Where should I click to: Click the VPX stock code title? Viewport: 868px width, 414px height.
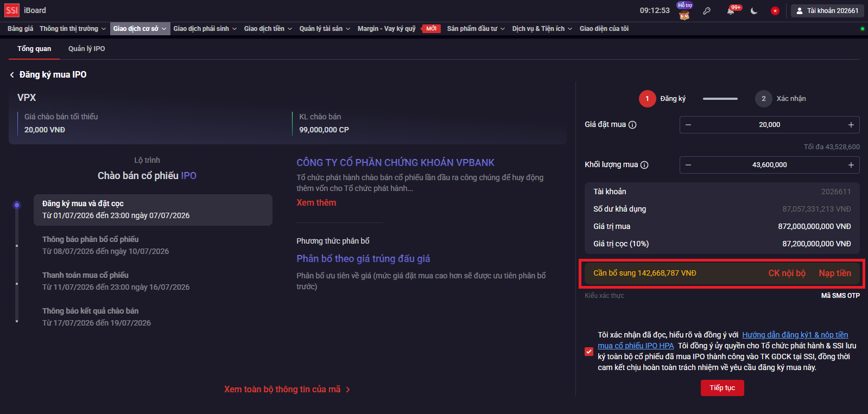pos(27,98)
